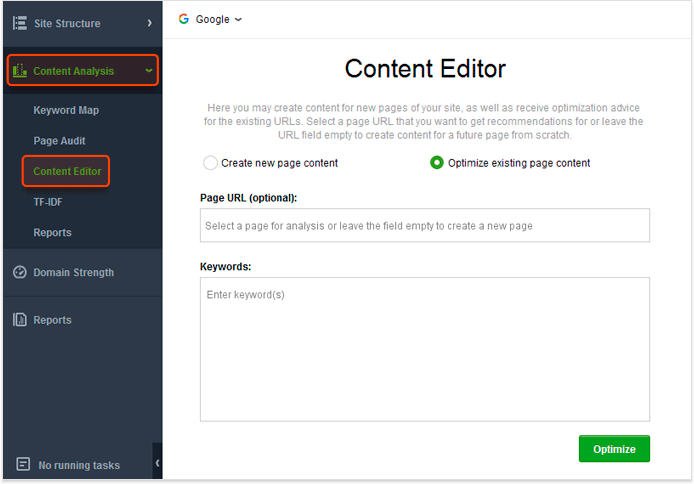Click the Google logo icon
Screen dimensions: 694x484
point(184,19)
